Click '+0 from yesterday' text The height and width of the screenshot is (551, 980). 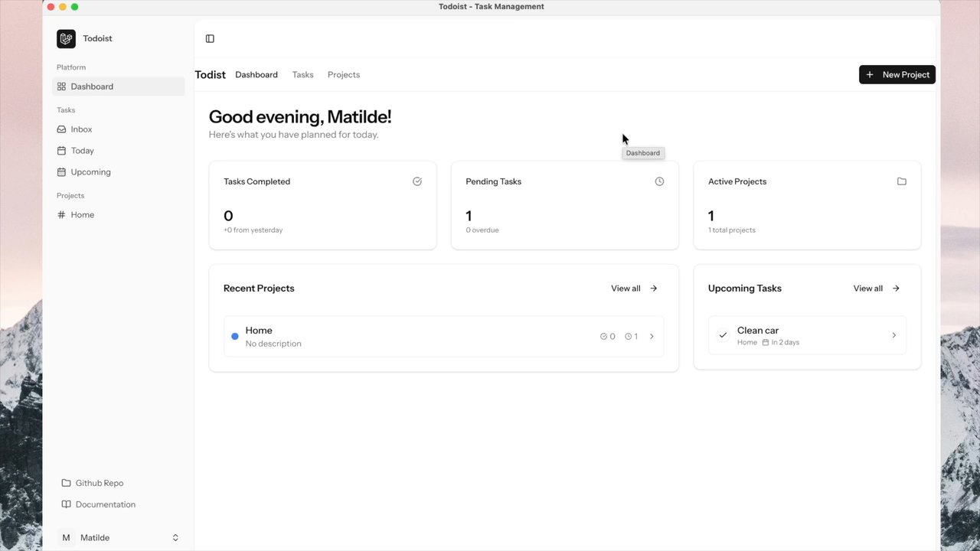click(253, 230)
